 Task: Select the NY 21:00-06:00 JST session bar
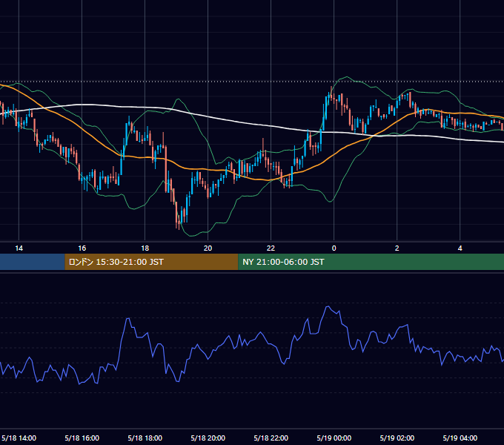[371, 262]
